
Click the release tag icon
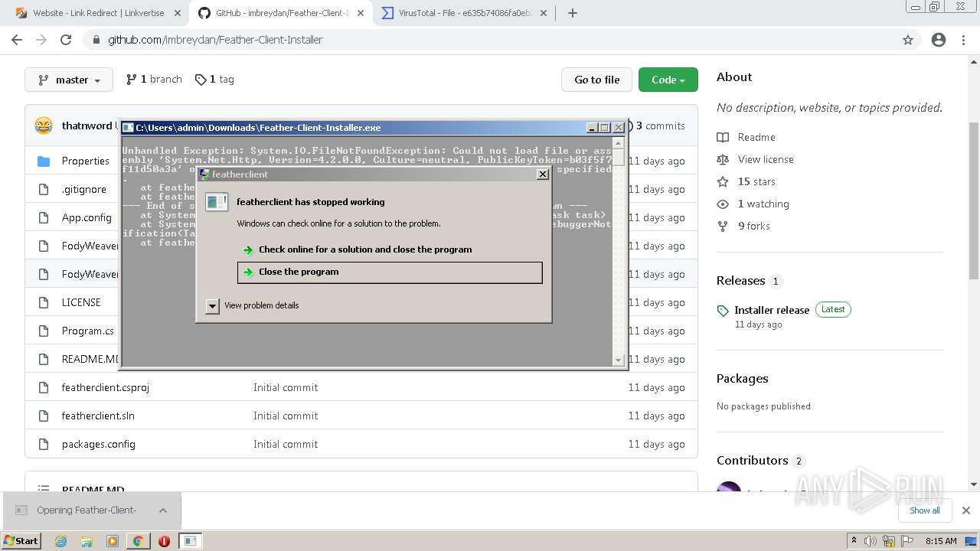(x=723, y=311)
